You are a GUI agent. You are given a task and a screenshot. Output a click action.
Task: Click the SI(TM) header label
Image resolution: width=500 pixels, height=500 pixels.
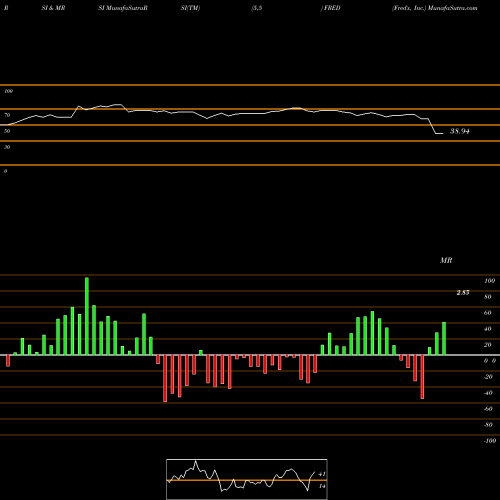coord(190,8)
